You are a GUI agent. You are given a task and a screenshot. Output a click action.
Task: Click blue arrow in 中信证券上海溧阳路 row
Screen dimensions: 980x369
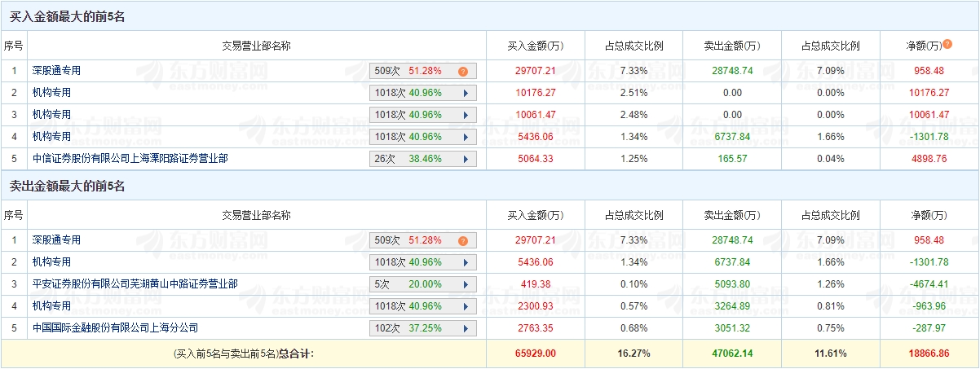coord(466,159)
